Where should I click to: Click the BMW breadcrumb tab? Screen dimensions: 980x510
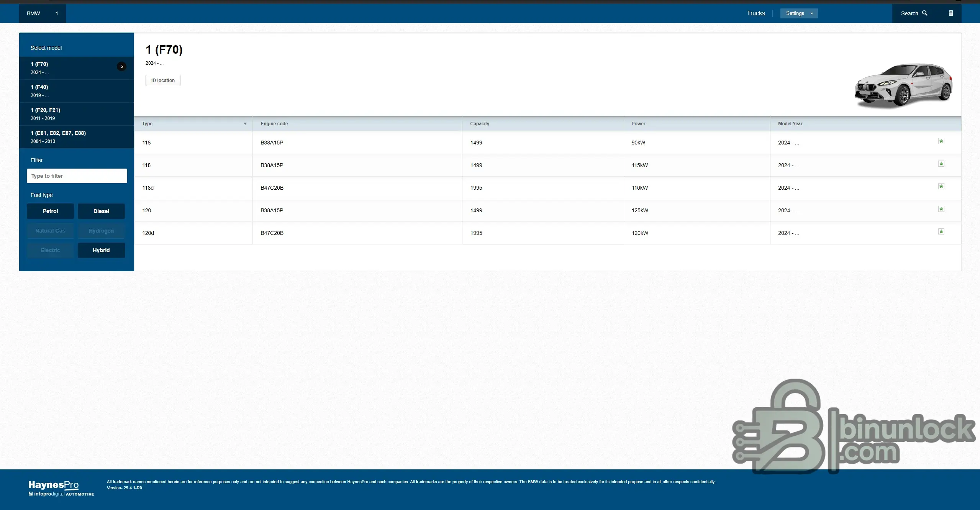(x=33, y=13)
